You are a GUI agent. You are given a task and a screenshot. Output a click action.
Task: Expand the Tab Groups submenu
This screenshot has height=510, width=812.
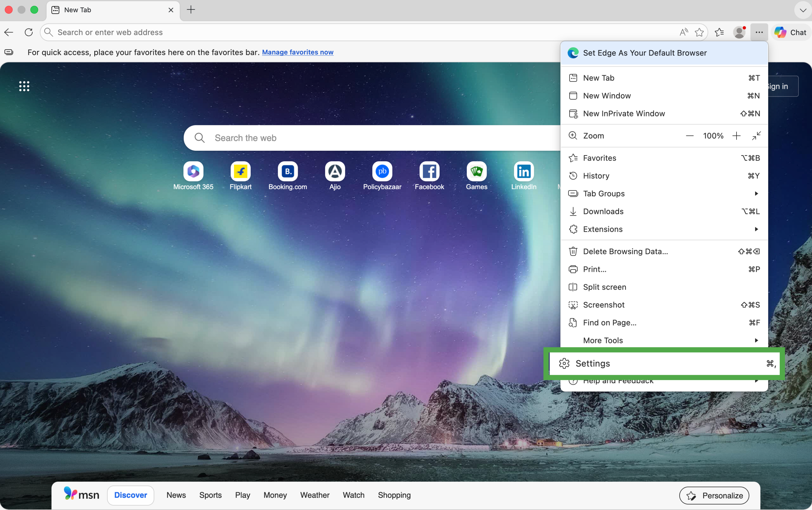[x=664, y=193]
